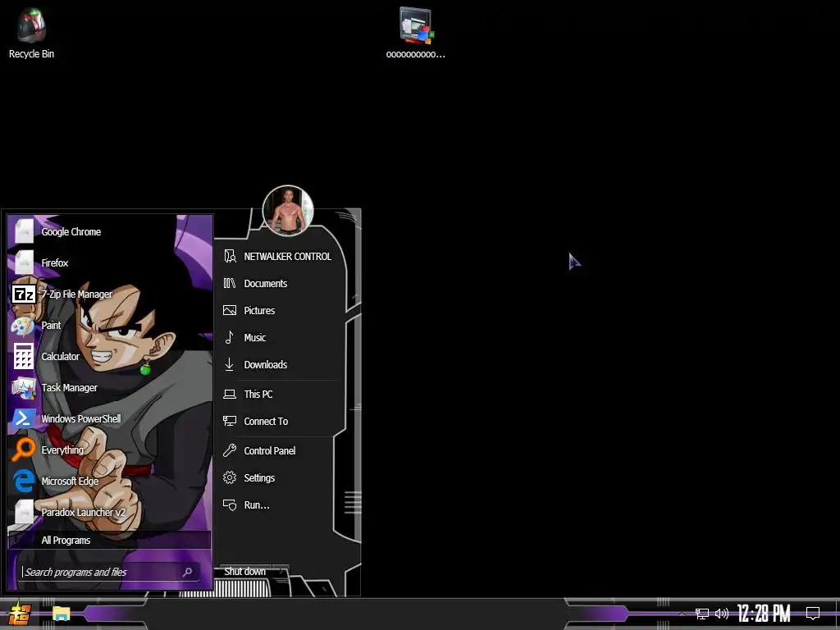This screenshot has height=630, width=840.
Task: Select the Recycle Bin desktop icon
Action: coord(32,33)
